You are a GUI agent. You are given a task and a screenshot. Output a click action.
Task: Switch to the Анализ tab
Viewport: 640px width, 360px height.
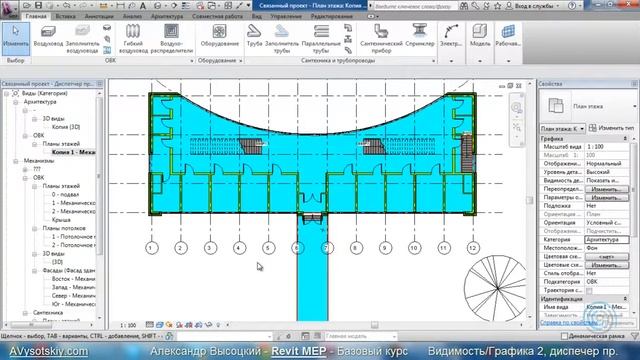tap(132, 16)
